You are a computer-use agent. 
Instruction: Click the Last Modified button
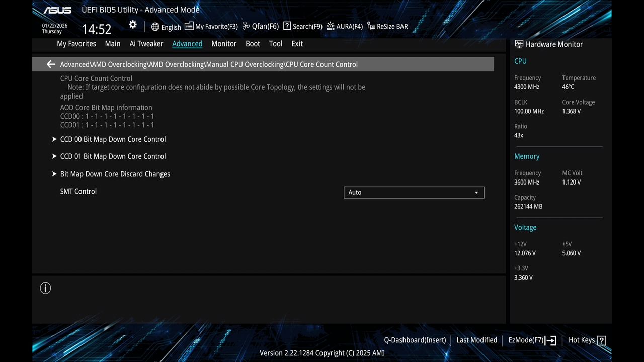click(x=476, y=340)
